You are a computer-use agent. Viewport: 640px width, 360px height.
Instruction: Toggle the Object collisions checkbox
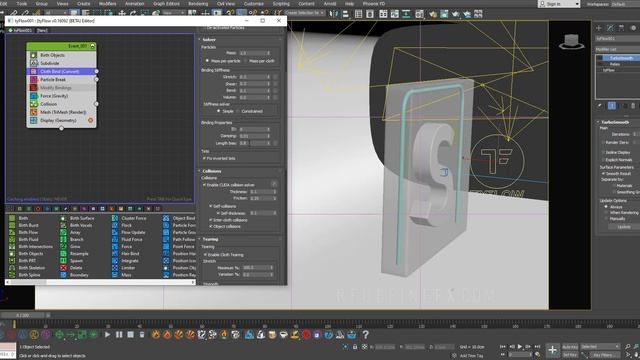(x=211, y=227)
